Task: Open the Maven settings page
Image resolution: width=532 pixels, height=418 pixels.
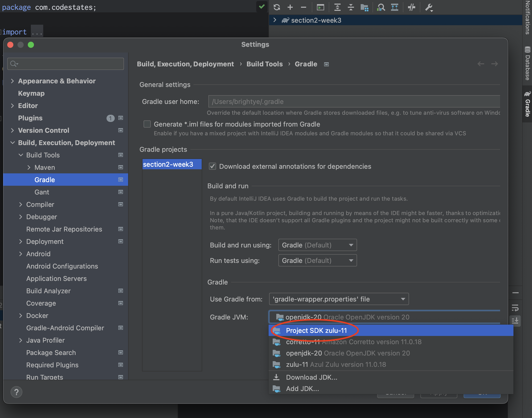Action: [x=45, y=167]
